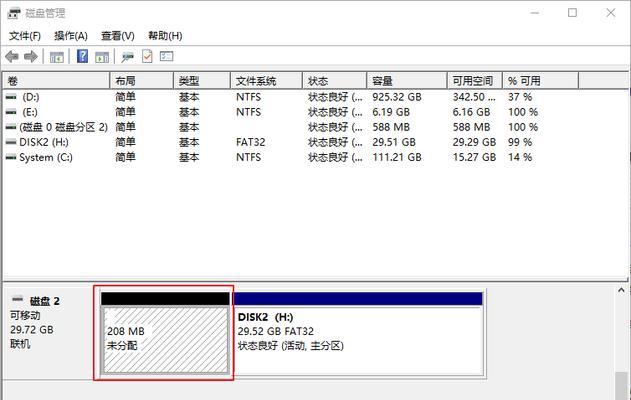Click the 29.51 GB capacity cell
The height and width of the screenshot is (400, 631).
click(394, 142)
